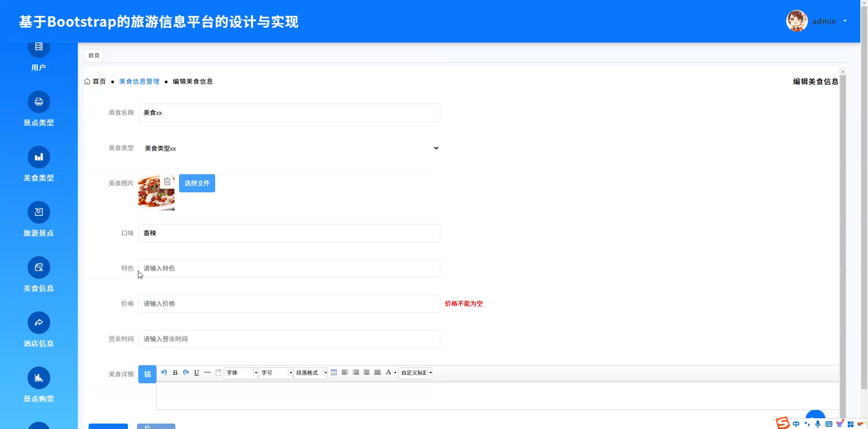Focus the 口味 input field
Viewport: 868px width, 429px height.
[289, 233]
